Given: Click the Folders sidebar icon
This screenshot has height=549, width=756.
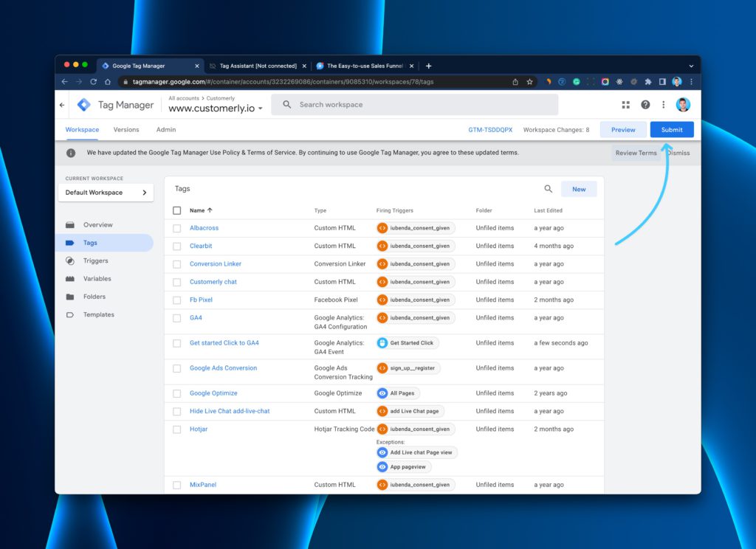Looking at the screenshot, I should click(70, 297).
